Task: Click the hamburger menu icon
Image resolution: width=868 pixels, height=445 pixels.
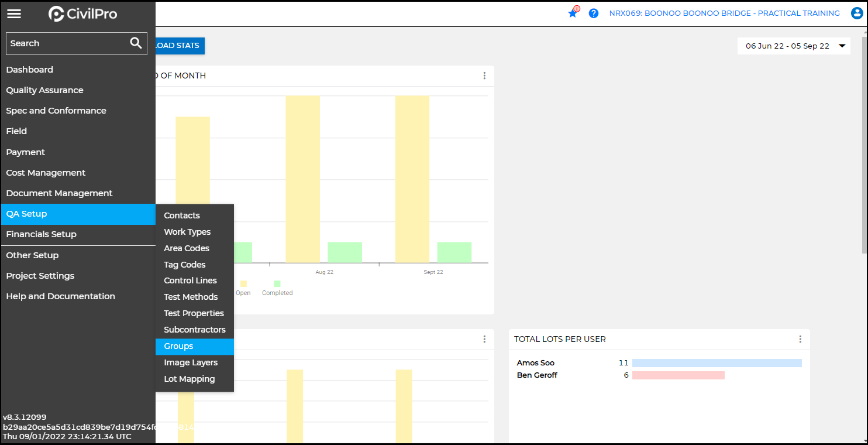Action: (14, 13)
